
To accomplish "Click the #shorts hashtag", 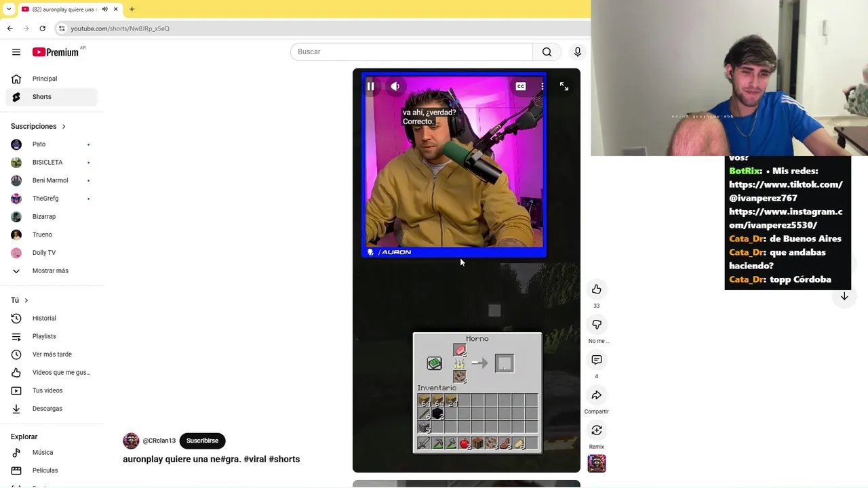I will [284, 460].
